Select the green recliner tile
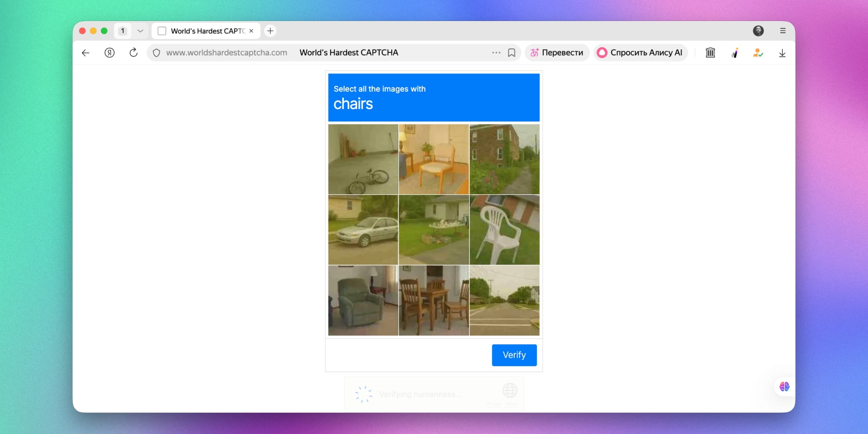This screenshot has width=868, height=434. tap(363, 300)
